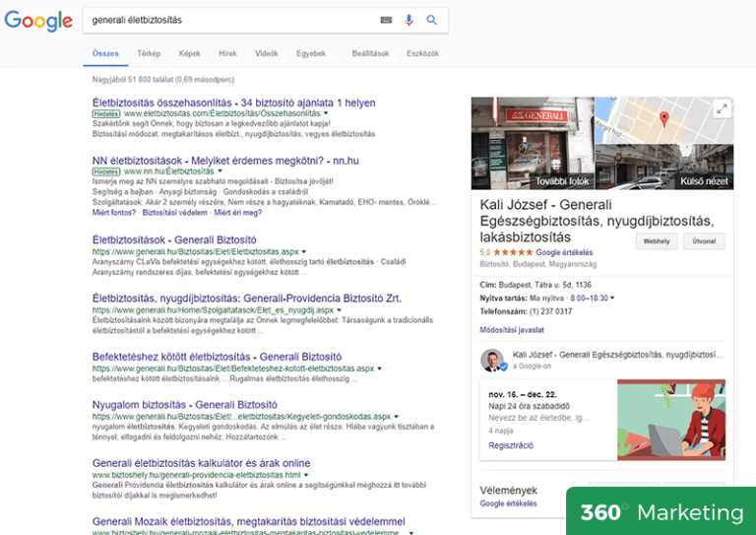Start voice search with microphone icon
756x535 pixels.
pyautogui.click(x=409, y=21)
